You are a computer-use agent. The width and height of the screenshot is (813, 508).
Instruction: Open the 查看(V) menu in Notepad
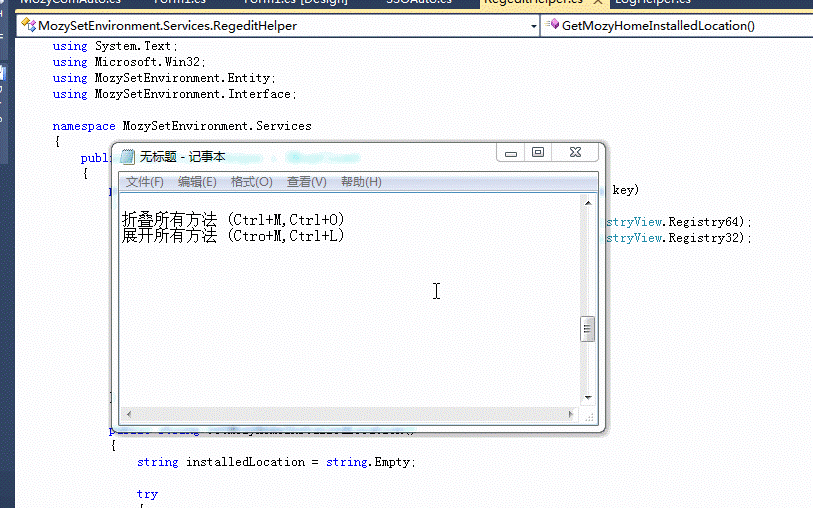[306, 182]
